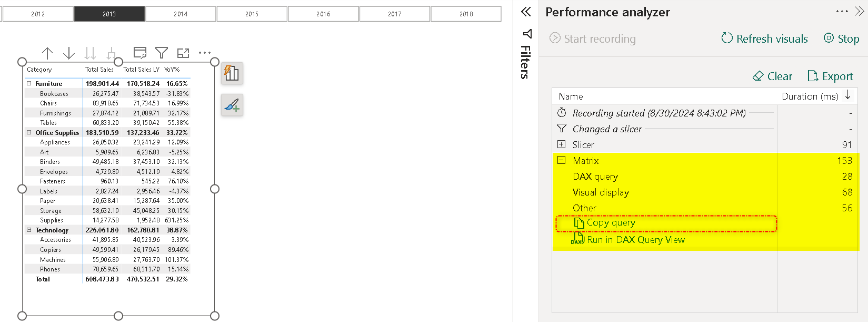Open focus mode for the matrix

(183, 53)
